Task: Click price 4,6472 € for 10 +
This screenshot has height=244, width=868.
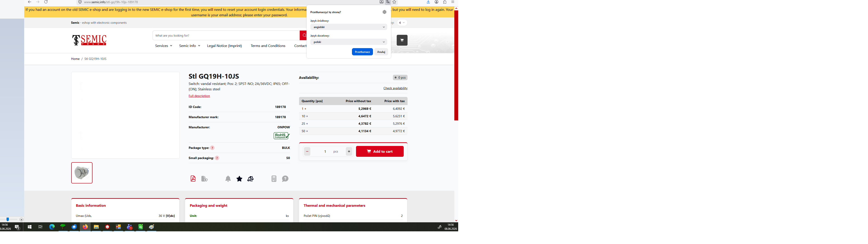Action: coord(365,116)
